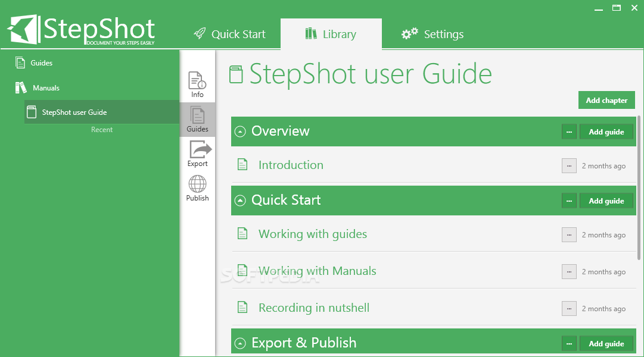Click the StepShot logo
This screenshot has width=644, height=357.
click(81, 30)
